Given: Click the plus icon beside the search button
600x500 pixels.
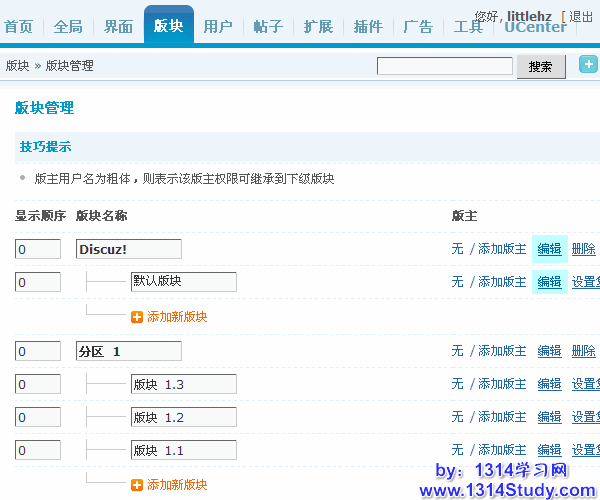Looking at the screenshot, I should coord(588,66).
